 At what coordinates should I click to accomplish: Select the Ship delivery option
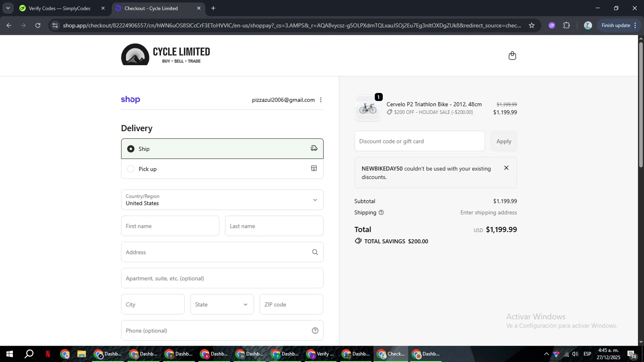(222, 149)
